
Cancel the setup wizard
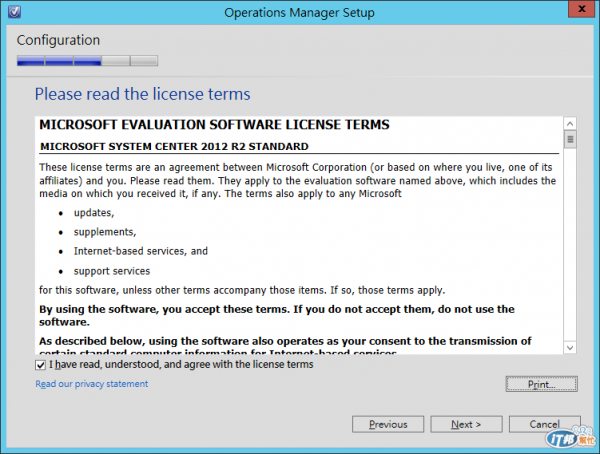pyautogui.click(x=545, y=424)
